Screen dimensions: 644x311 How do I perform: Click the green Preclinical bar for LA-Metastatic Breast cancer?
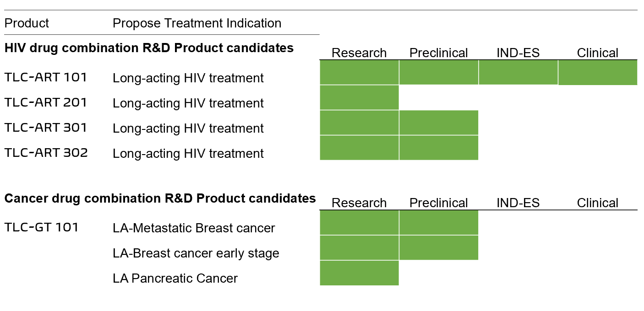[x=439, y=223]
